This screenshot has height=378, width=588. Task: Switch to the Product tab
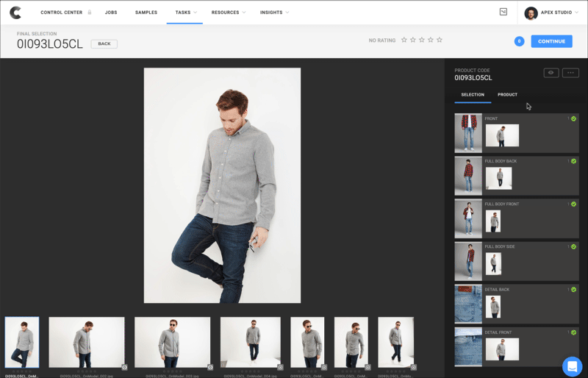[507, 95]
